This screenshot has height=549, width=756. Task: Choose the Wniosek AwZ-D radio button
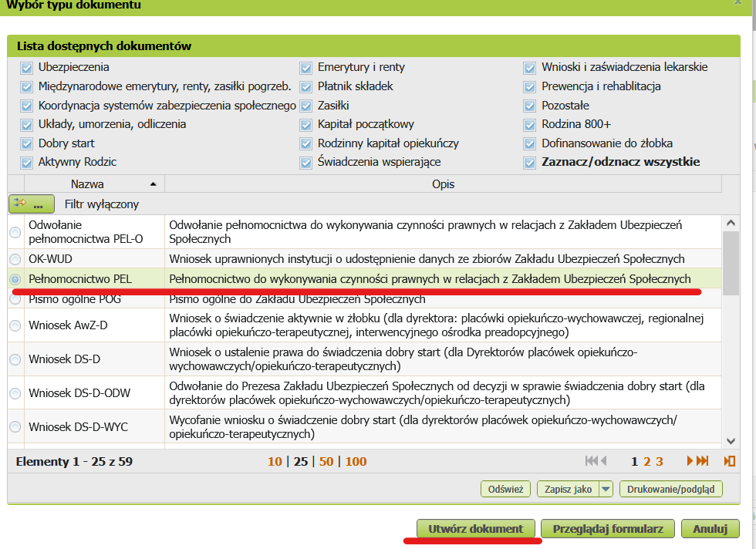15,326
